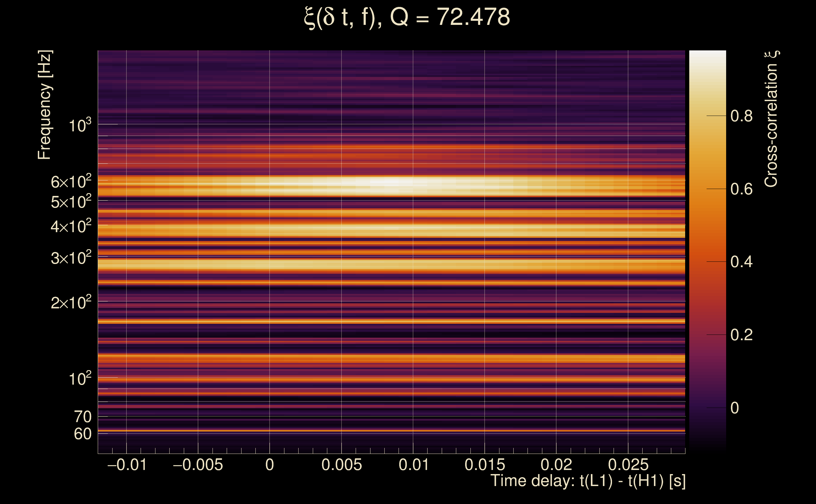Click the 2×10² frequency axis tick label
This screenshot has height=504, width=816.
pyautogui.click(x=71, y=303)
